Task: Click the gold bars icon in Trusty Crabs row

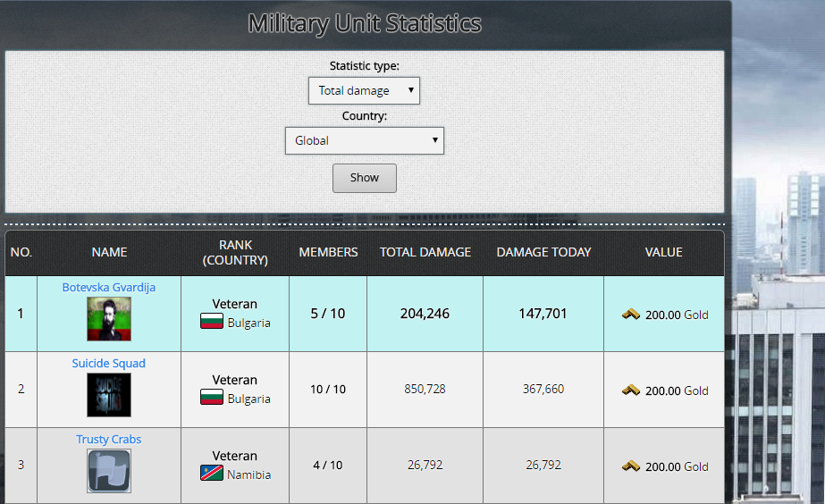Action: (631, 466)
